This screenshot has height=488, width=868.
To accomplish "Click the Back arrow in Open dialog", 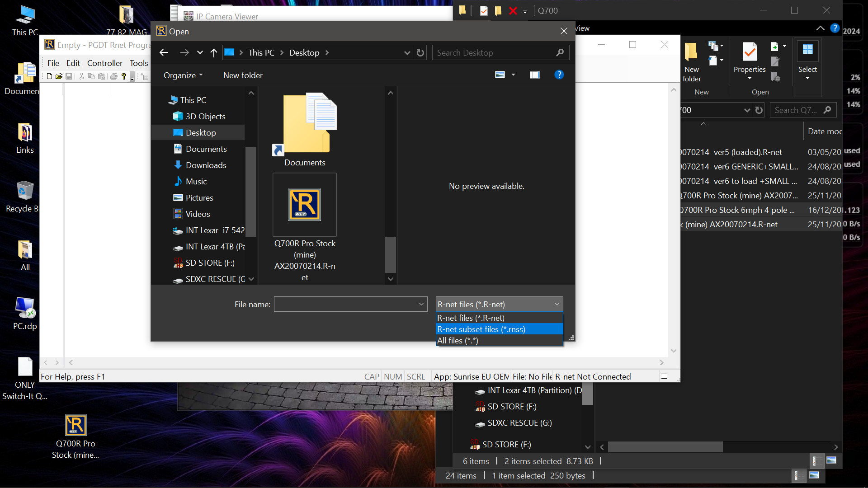I will click(x=164, y=53).
